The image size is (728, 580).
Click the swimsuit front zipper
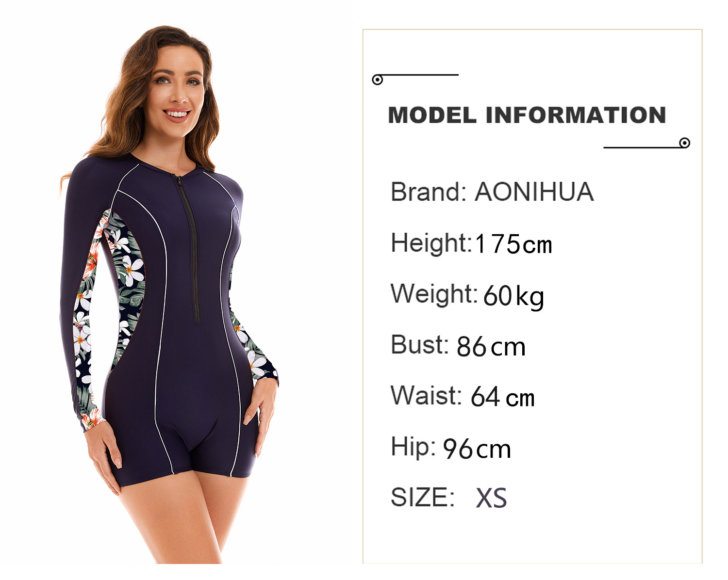(x=189, y=248)
